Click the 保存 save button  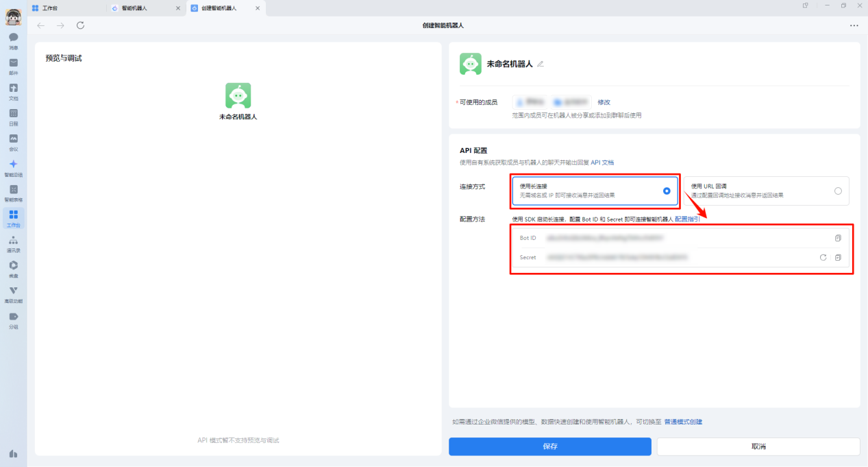549,446
